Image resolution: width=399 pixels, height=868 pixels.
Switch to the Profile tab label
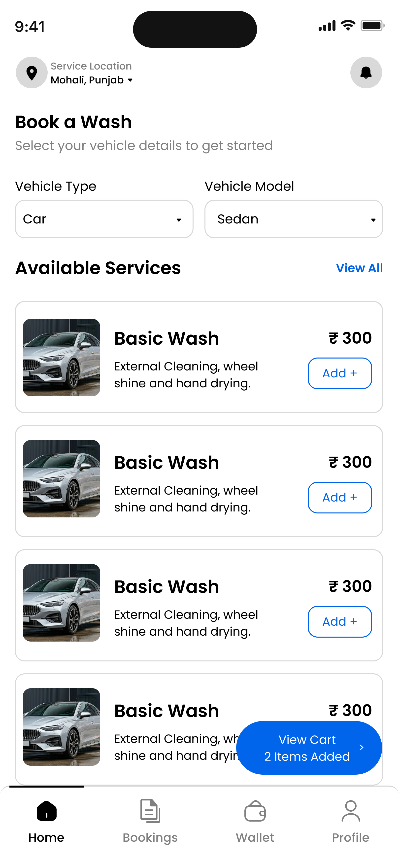tap(351, 838)
